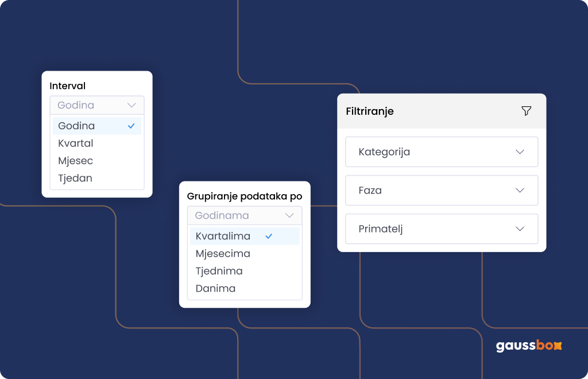Expand the Faza filter dropdown
The height and width of the screenshot is (379, 588).
442,191
